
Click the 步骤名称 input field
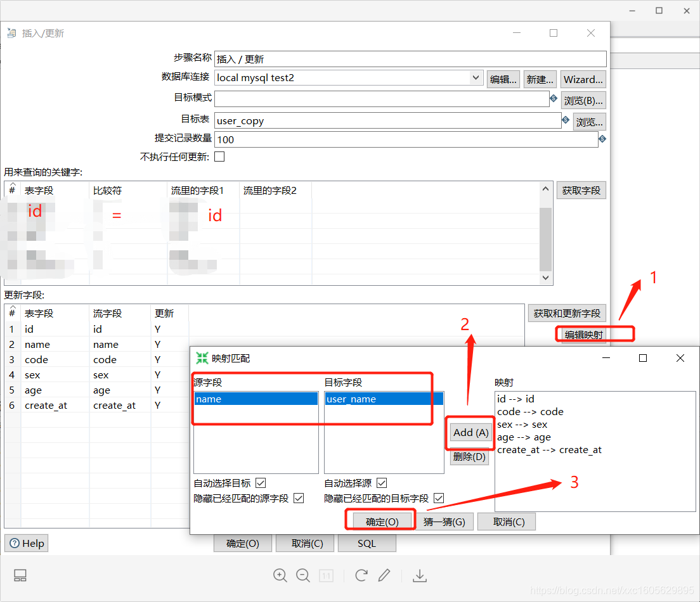click(x=410, y=59)
